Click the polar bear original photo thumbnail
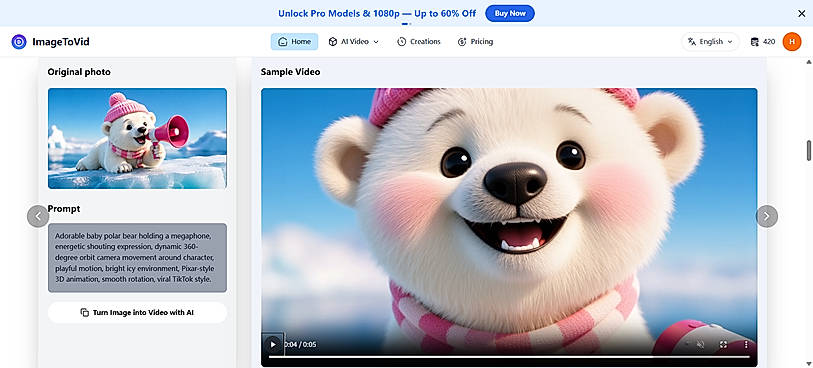This screenshot has width=813, height=368. pos(137,138)
